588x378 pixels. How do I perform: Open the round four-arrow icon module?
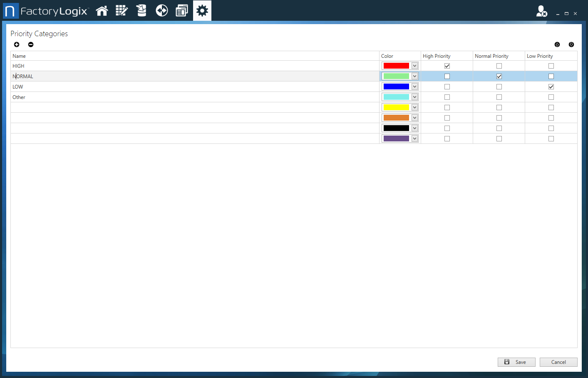161,11
